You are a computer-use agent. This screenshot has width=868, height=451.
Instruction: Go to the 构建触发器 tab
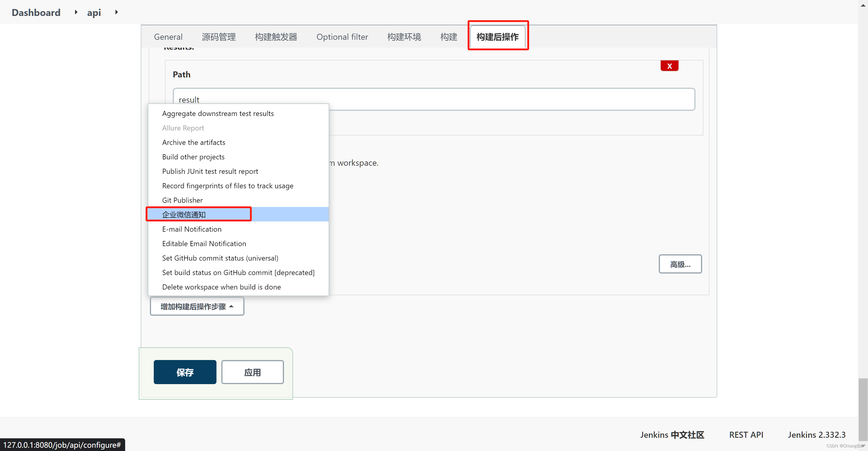(276, 37)
